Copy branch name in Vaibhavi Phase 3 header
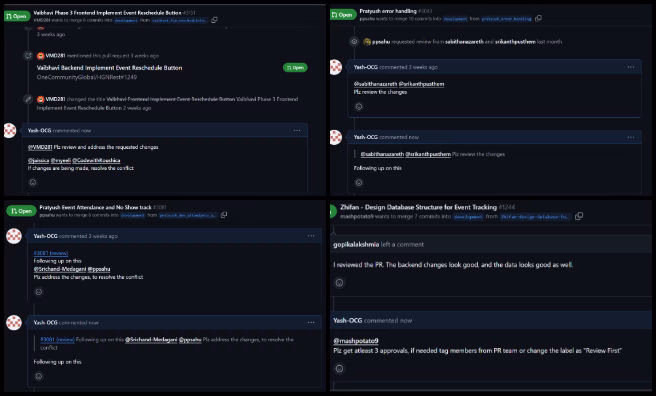656x396 pixels. click(x=214, y=20)
